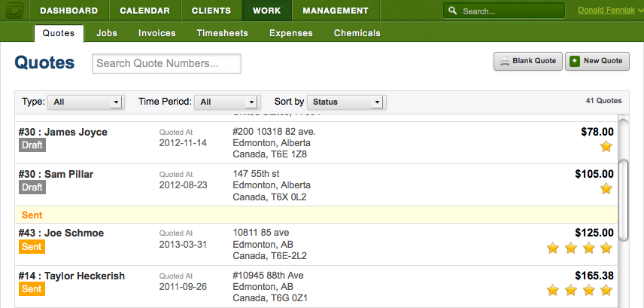Click the '41 Quotes' count
Viewport: 644px width, 308px height.
click(x=603, y=101)
